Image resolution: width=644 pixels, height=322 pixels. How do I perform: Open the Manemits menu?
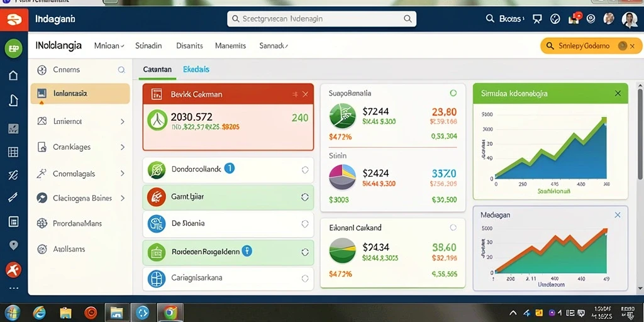pyautogui.click(x=230, y=46)
